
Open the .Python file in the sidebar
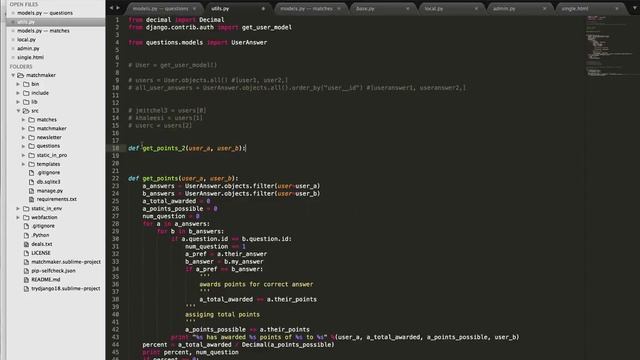click(x=40, y=236)
